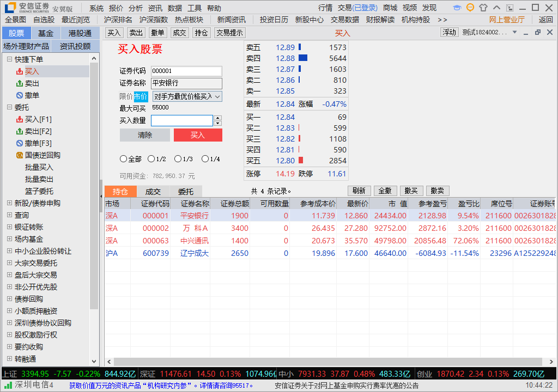Collapse the 快捷下单 tree node
The height and width of the screenshot is (392, 558).
click(x=10, y=59)
